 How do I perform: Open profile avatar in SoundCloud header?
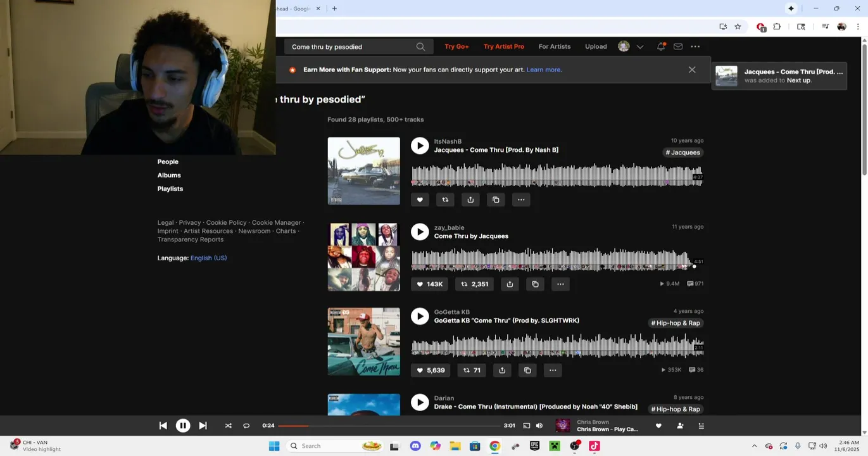pyautogui.click(x=624, y=46)
